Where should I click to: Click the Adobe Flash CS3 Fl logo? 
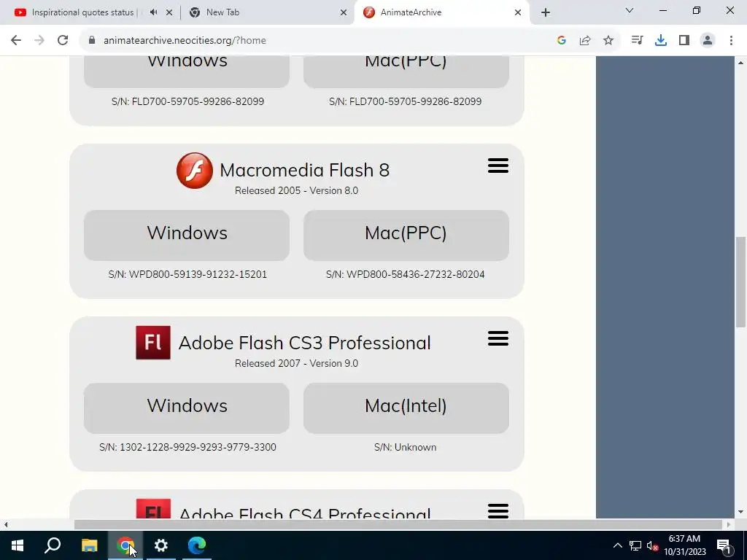click(x=153, y=343)
